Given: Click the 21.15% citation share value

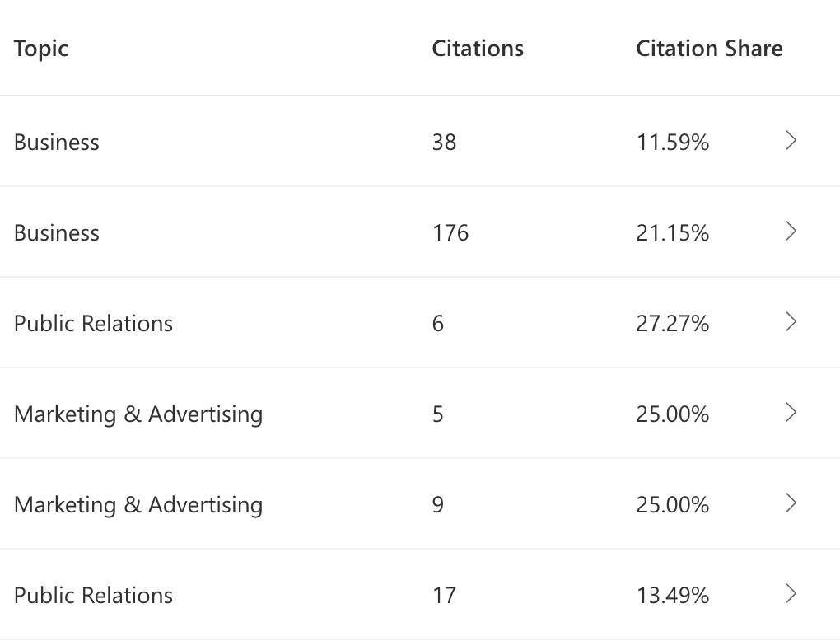Looking at the screenshot, I should point(673,233).
